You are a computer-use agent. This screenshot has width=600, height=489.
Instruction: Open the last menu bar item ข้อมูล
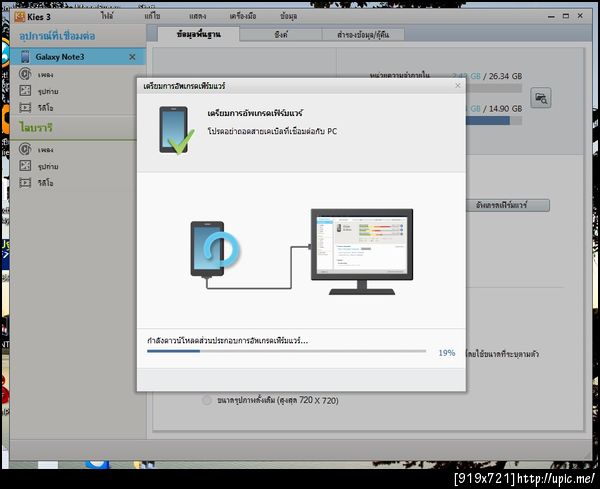coord(289,16)
